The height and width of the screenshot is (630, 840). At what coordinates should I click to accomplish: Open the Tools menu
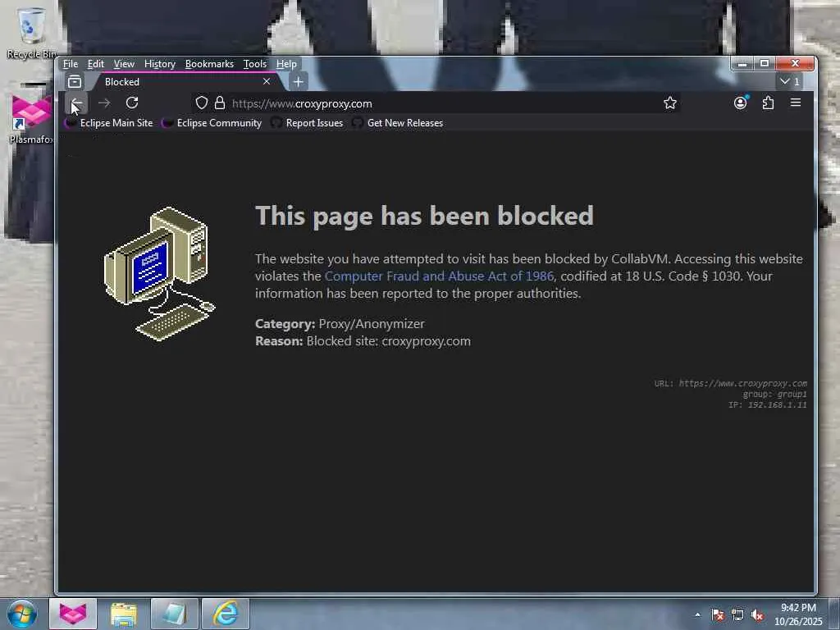(x=255, y=64)
